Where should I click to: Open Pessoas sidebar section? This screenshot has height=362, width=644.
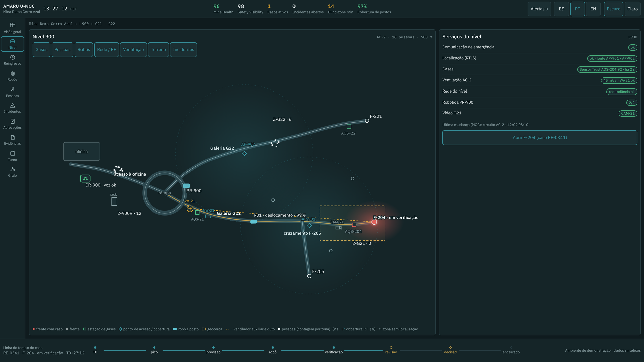click(12, 92)
